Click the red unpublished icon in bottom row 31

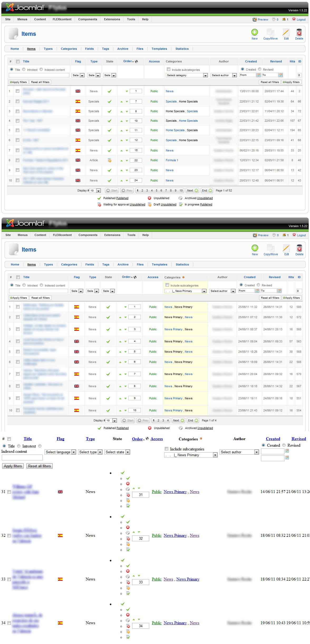(x=128, y=484)
